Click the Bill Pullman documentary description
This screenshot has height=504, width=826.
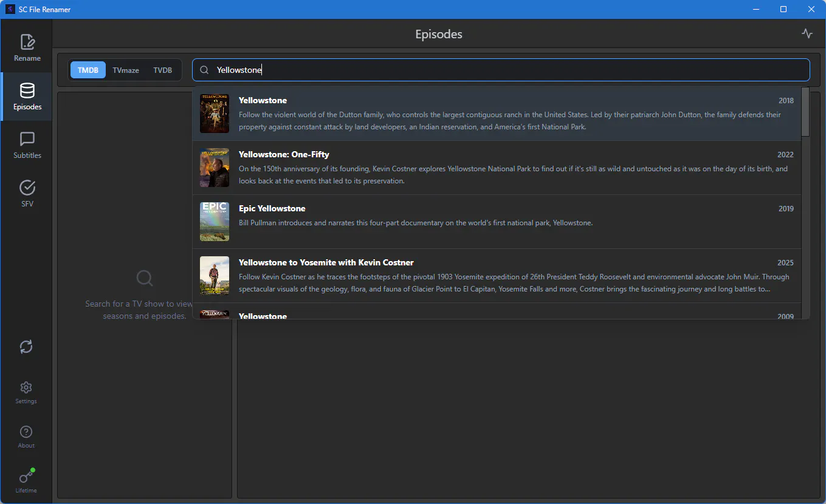coord(416,223)
